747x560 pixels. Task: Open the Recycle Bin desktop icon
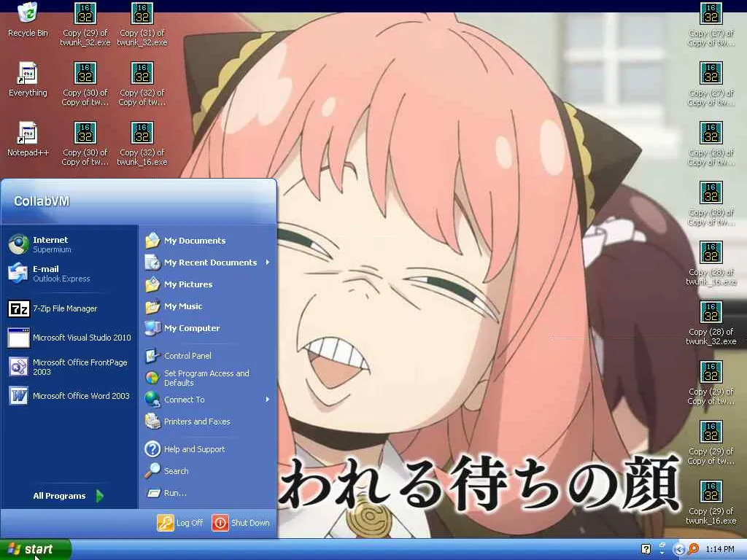(x=28, y=20)
